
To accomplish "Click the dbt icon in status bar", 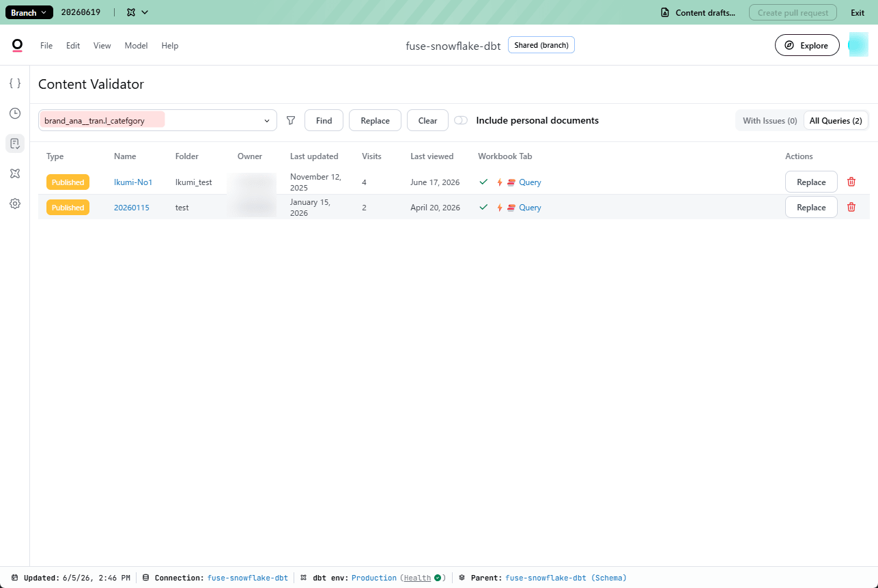I will click(x=303, y=578).
